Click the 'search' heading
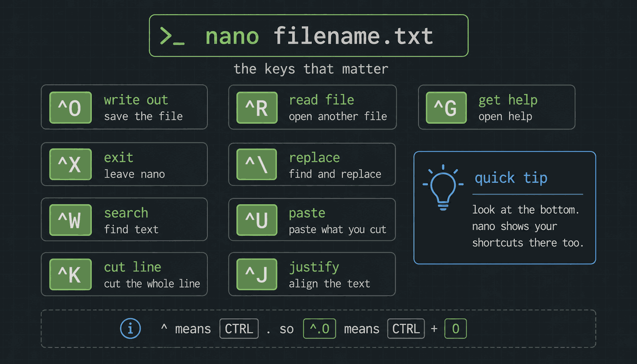 pos(126,213)
